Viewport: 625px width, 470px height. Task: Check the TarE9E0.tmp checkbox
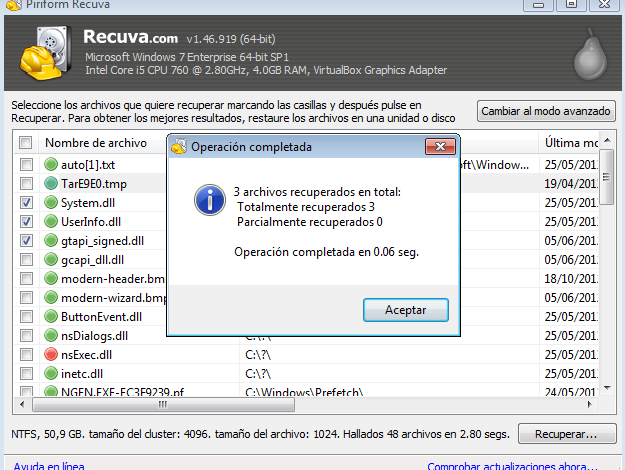(x=26, y=183)
